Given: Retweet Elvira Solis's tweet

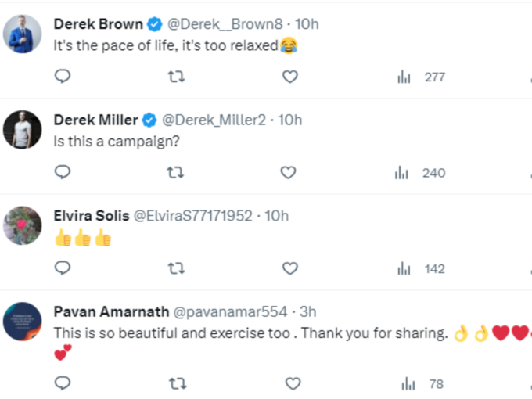Looking at the screenshot, I should pyautogui.click(x=177, y=268).
